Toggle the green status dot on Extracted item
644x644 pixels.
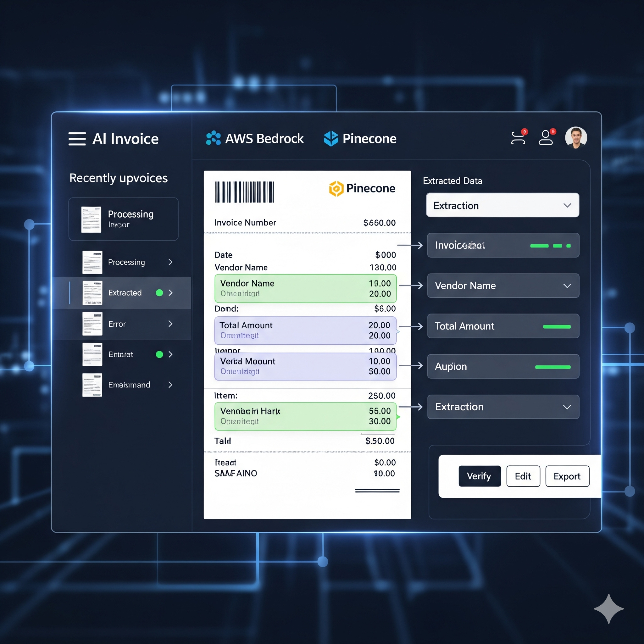point(159,293)
